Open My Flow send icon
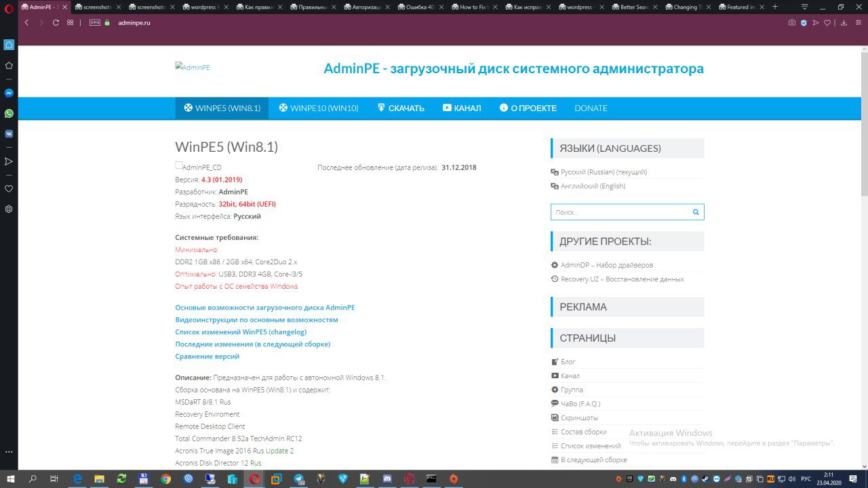The image size is (868, 488). 816,22
